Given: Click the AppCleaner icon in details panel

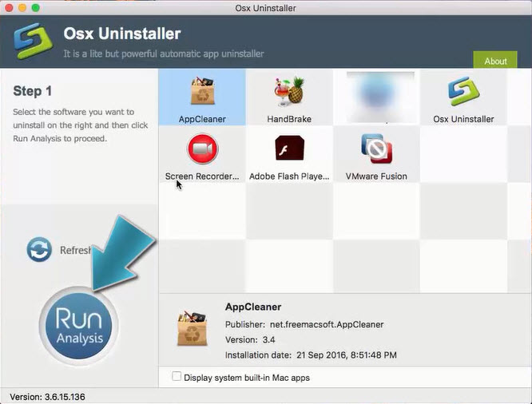Looking at the screenshot, I should pyautogui.click(x=192, y=328).
